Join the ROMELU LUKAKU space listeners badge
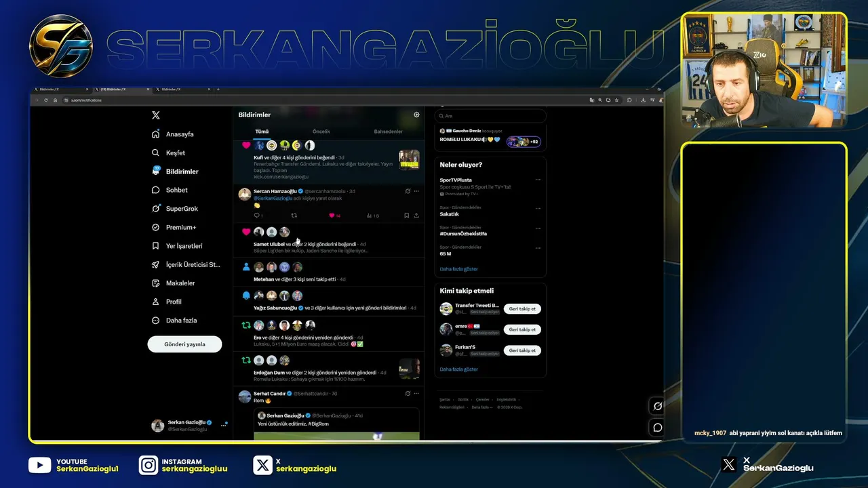Viewport: 868px width, 488px height. 524,142
